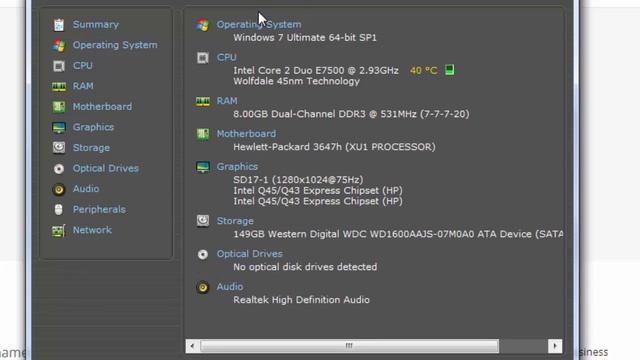
Task: Click the Windows flag icon in summary panel
Action: click(x=203, y=25)
